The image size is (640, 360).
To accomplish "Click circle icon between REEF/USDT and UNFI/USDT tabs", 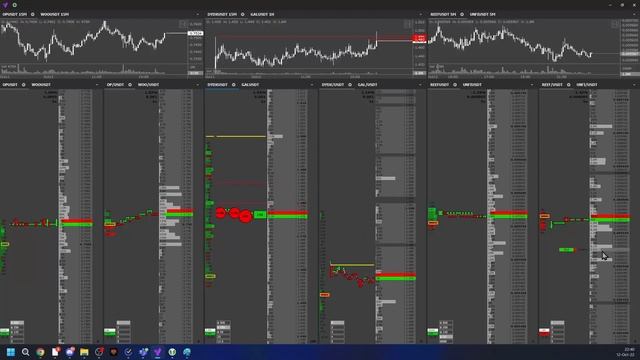I will pyautogui.click(x=569, y=85).
